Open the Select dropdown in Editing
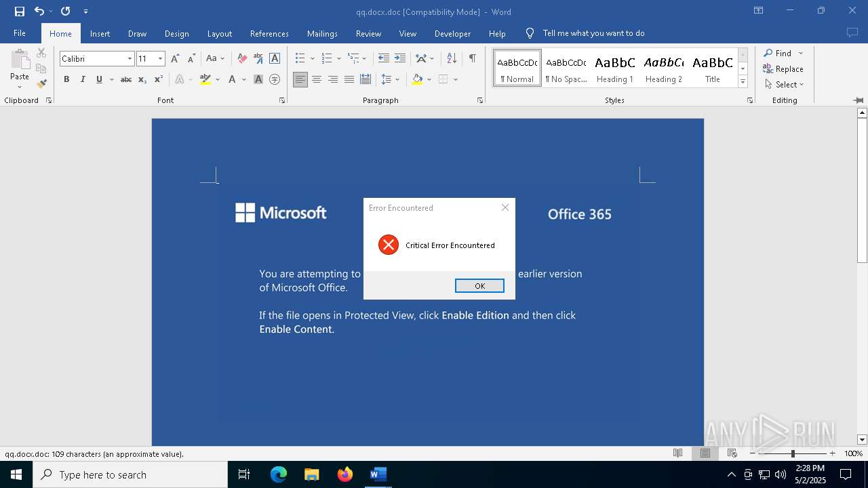The height and width of the screenshot is (488, 868). [x=784, y=84]
